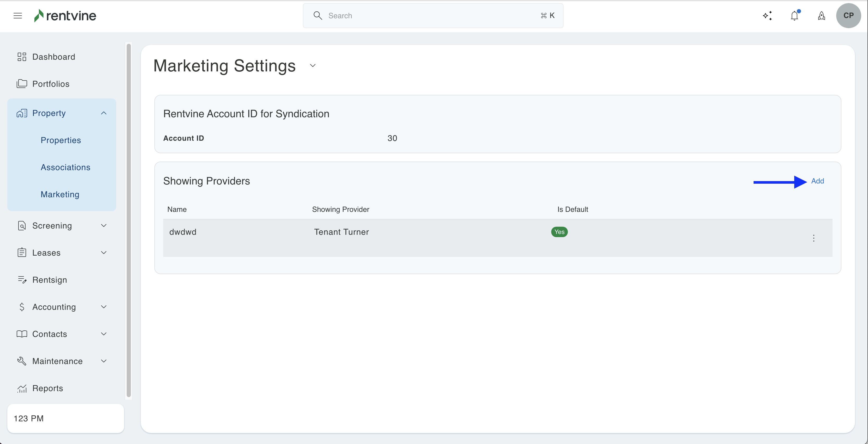Go to Portfolios in sidebar
The height and width of the screenshot is (444, 868).
pos(51,84)
